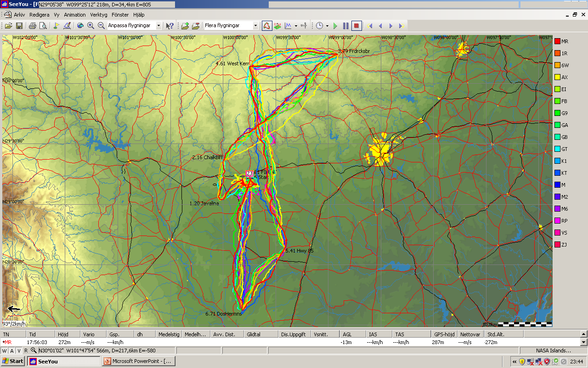Open the barograph graph view icon

pos(288,26)
